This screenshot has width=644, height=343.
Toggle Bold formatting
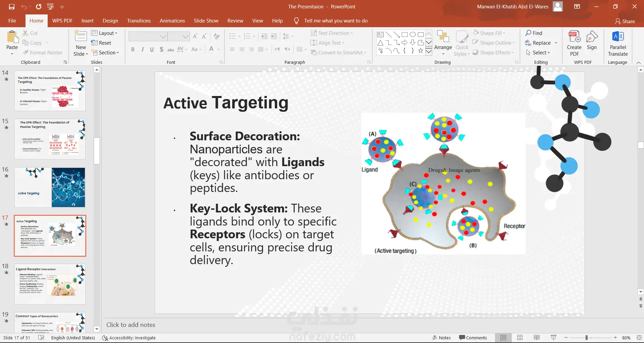tap(133, 49)
